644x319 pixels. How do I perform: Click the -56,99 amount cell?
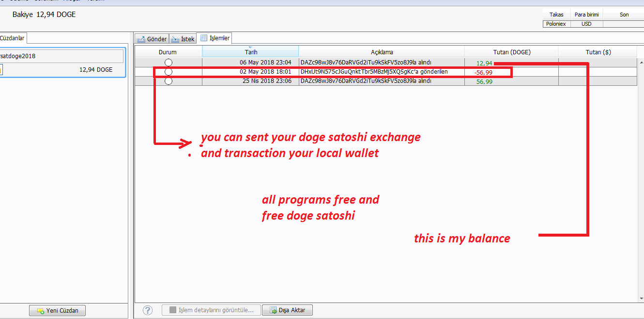[483, 72]
